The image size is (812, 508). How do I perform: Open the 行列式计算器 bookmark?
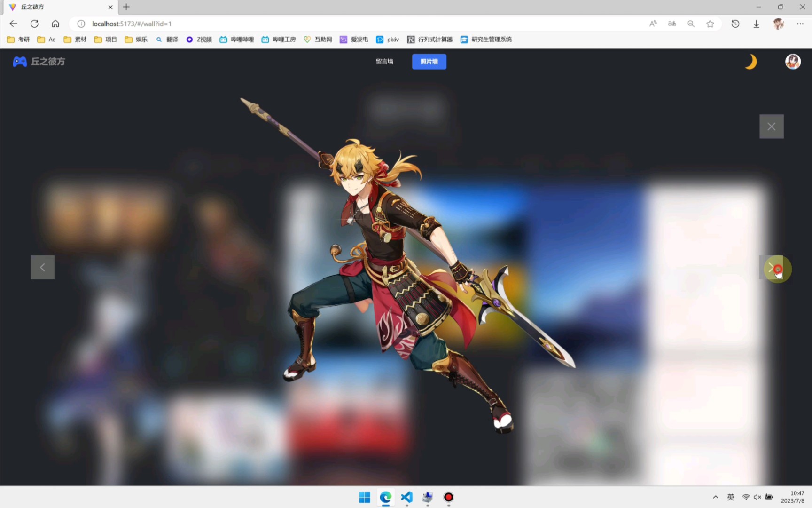(430, 40)
